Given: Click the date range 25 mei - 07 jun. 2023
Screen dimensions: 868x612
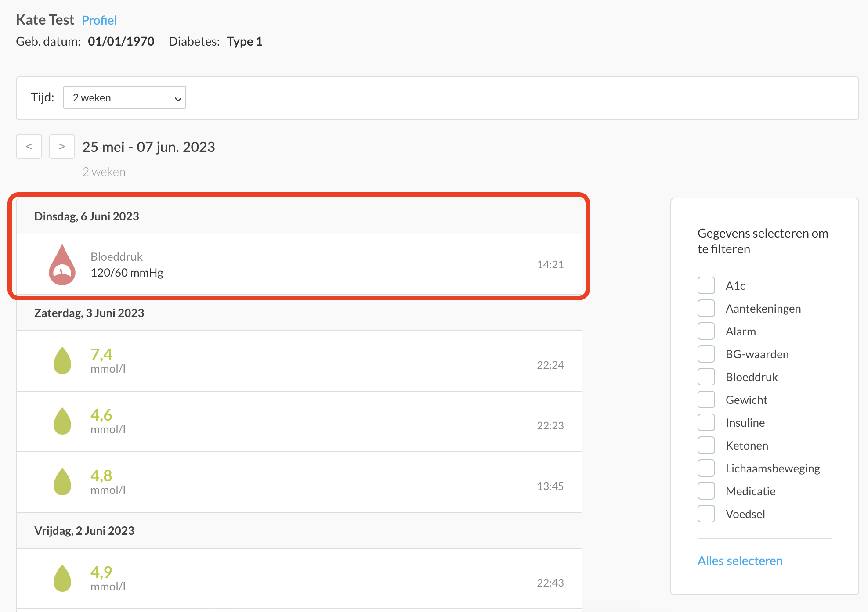Looking at the screenshot, I should tap(148, 147).
